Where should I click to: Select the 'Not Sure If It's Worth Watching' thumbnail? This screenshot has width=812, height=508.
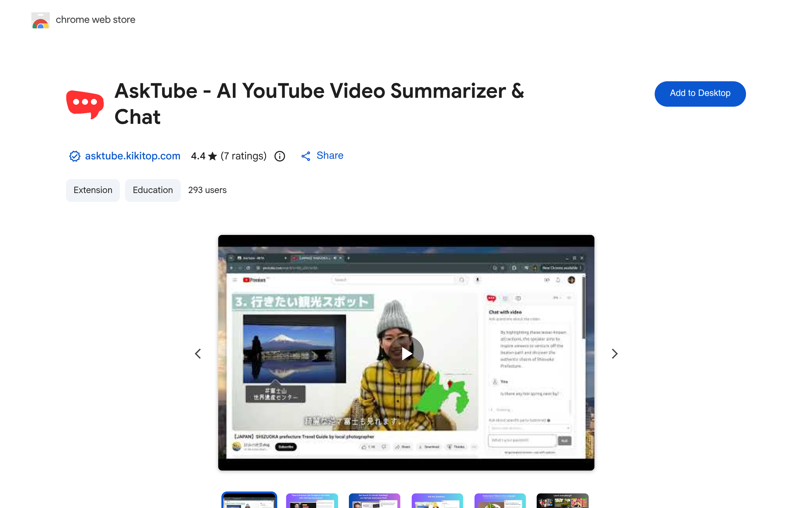(x=375, y=501)
